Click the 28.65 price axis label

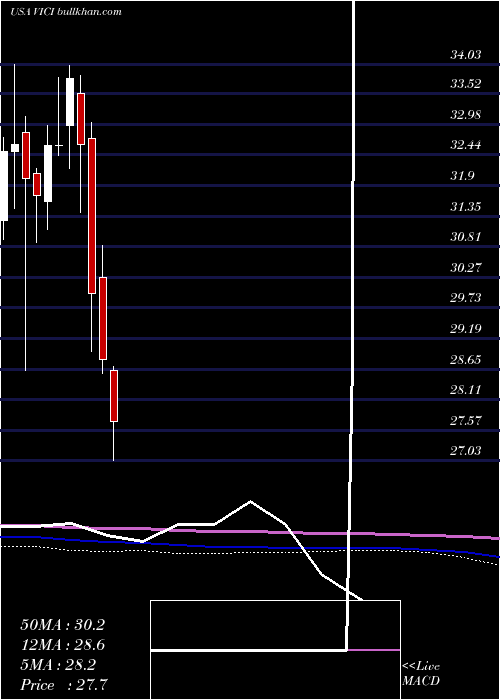(x=466, y=359)
